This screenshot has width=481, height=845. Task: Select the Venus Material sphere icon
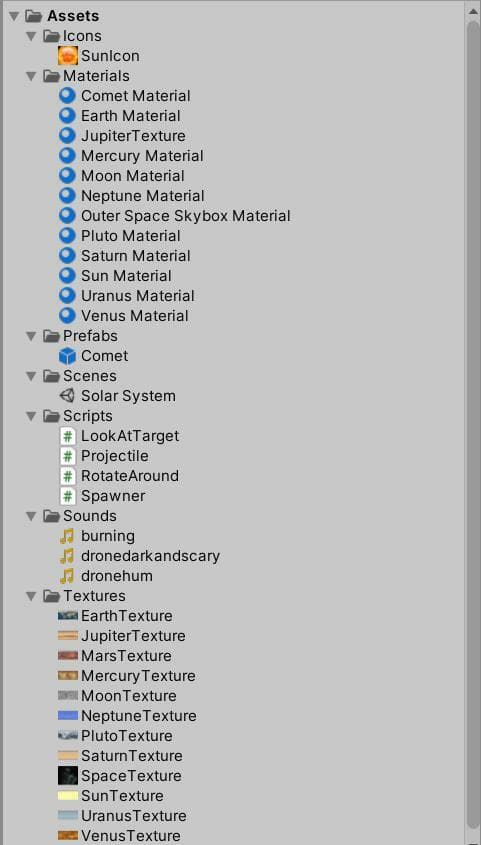(67, 315)
